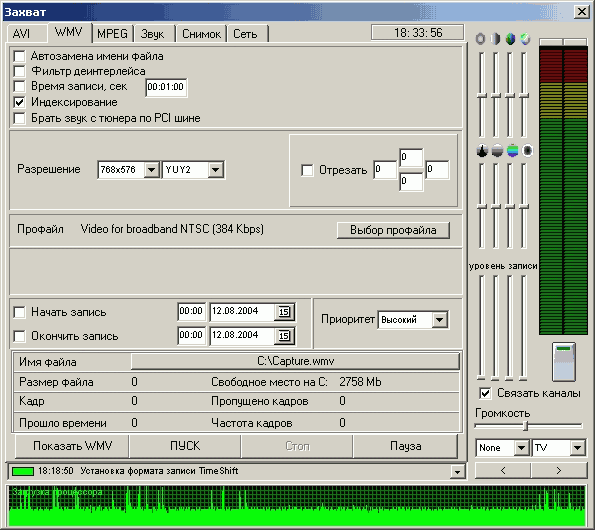Click Установка формата записи TimeShift status message

pyautogui.click(x=159, y=471)
